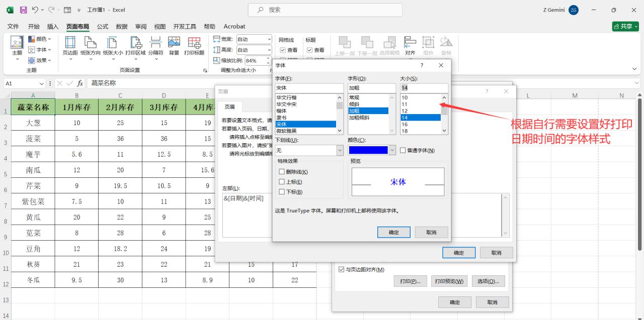Check the 普通字体 normal font checkbox

tap(403, 150)
